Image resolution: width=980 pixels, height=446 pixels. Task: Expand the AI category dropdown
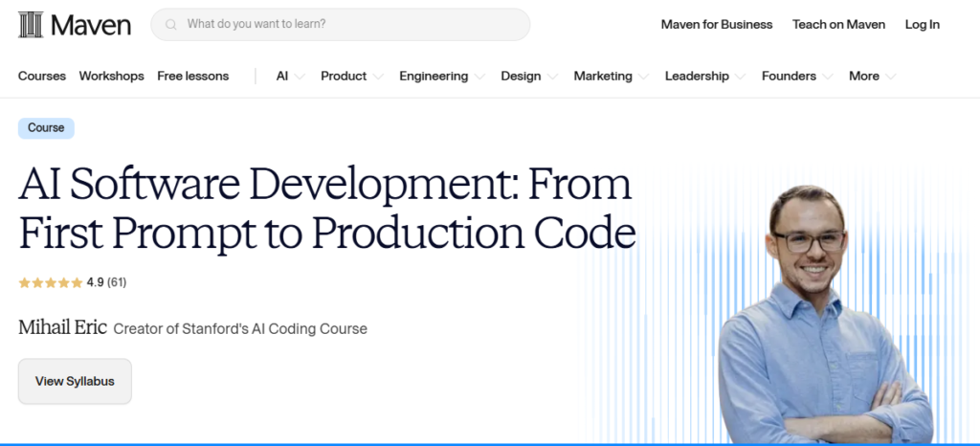point(291,77)
